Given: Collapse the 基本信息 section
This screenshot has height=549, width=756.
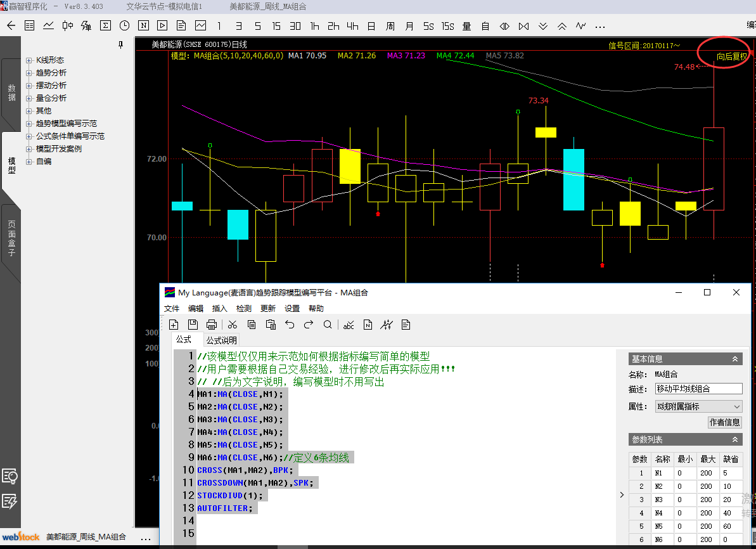Looking at the screenshot, I should (735, 359).
